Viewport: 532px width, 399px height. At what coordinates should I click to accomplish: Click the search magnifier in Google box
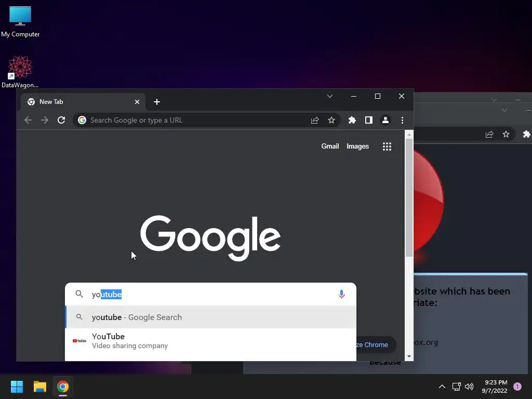79,294
